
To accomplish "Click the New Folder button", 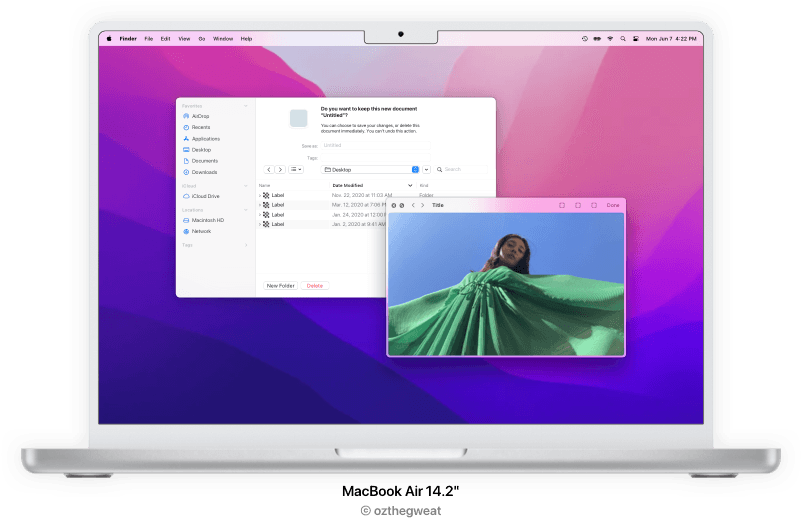I will coord(280,286).
